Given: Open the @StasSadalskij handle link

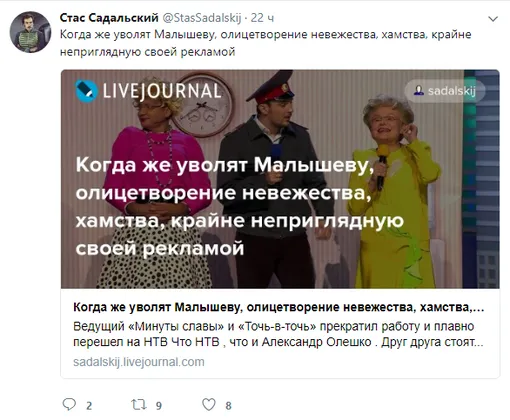Looking at the screenshot, I should coord(202,18).
